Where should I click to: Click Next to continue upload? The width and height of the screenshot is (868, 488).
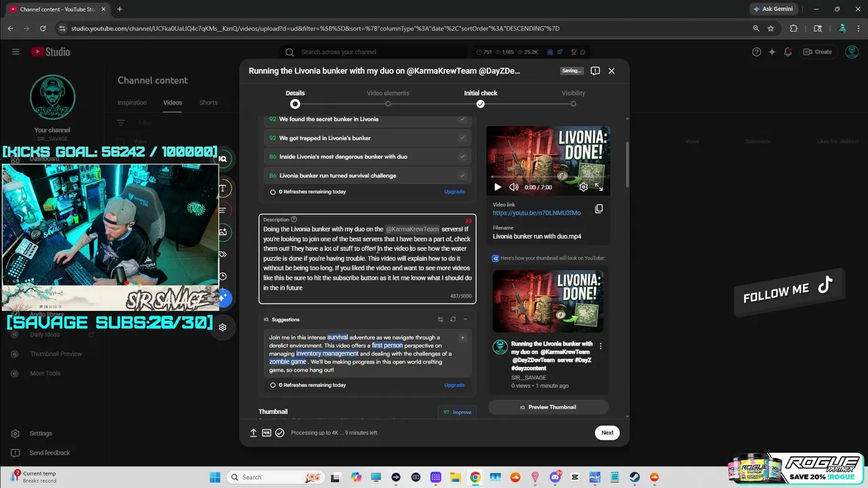pos(607,432)
